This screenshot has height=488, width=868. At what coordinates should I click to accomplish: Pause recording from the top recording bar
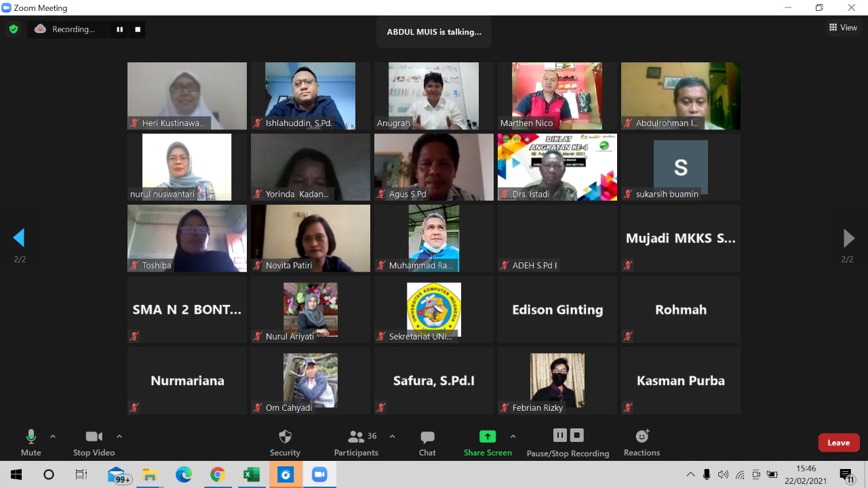(x=120, y=29)
